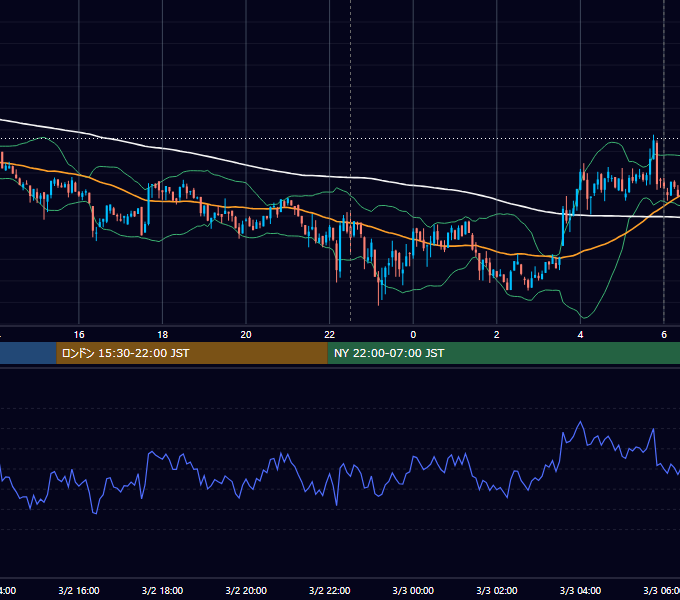Click the 3/3 00:00 time label
The image size is (680, 600).
413,590
